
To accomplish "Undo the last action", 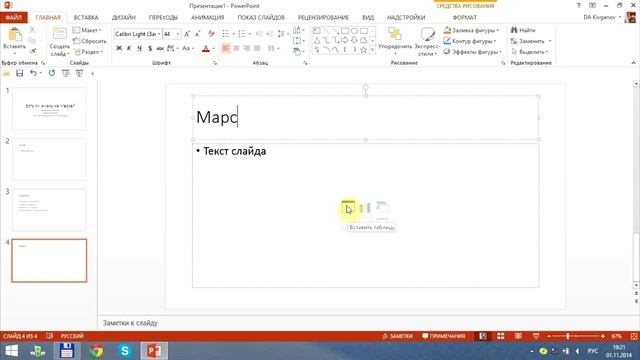I will (x=33, y=73).
